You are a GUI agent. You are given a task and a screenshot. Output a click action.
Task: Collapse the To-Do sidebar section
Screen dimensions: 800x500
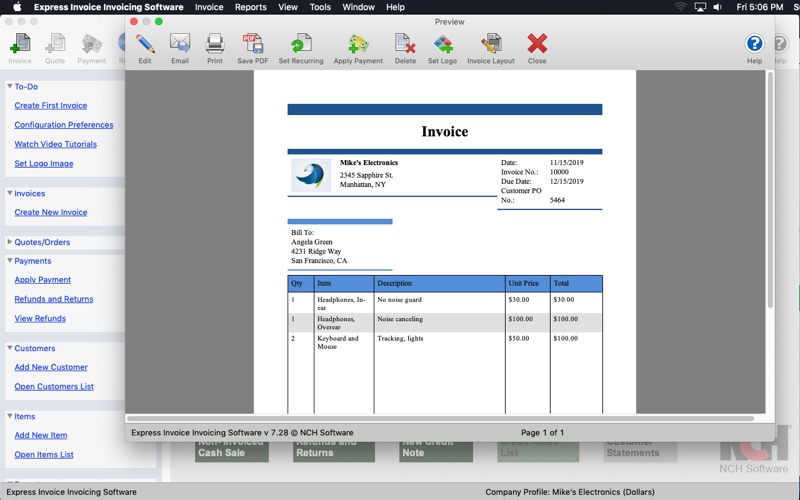(x=10, y=86)
